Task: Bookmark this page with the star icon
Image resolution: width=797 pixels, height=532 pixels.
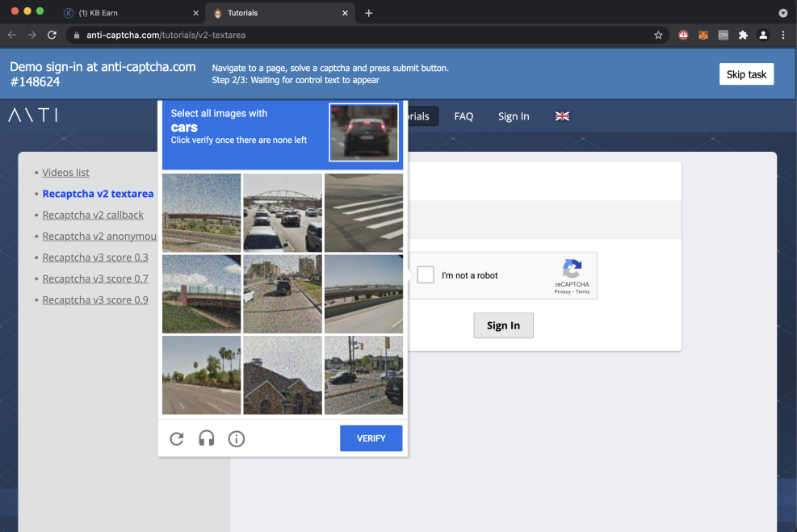Action: (x=658, y=36)
